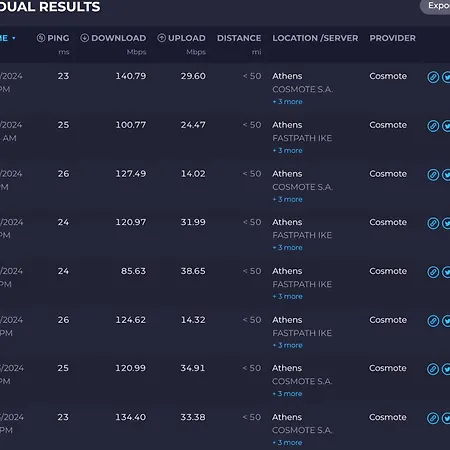Sort results by the Download column

tap(113, 38)
